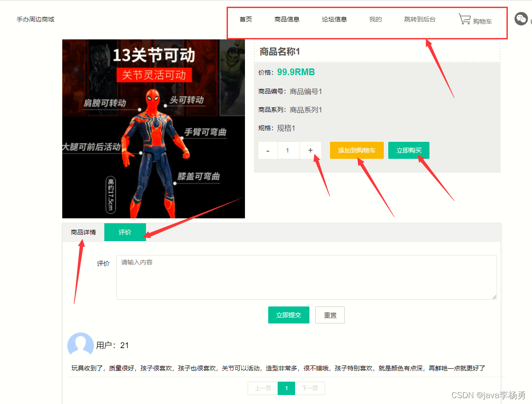Image resolution: width=532 pixels, height=404 pixels.
Task: Click 跳转到后台 navigation link
Action: 420,19
